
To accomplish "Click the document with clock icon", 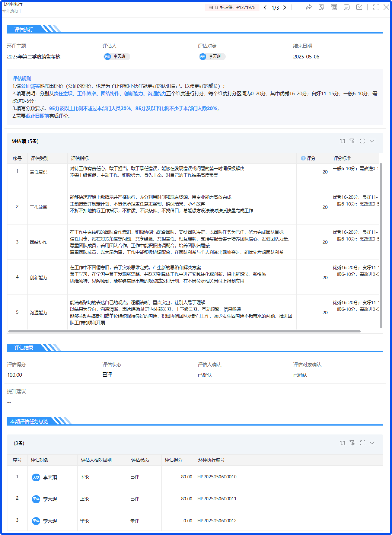I will click(x=334, y=7).
